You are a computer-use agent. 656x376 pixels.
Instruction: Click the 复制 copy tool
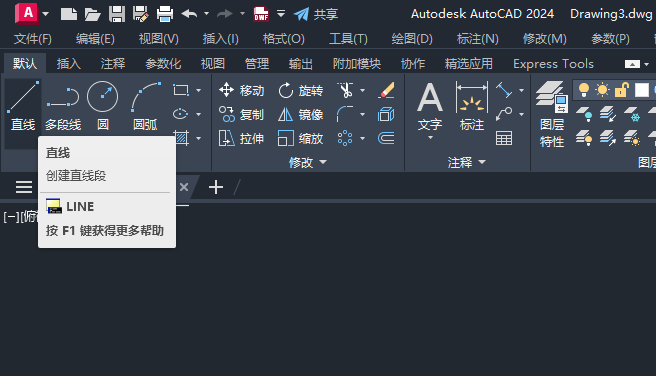(242, 114)
